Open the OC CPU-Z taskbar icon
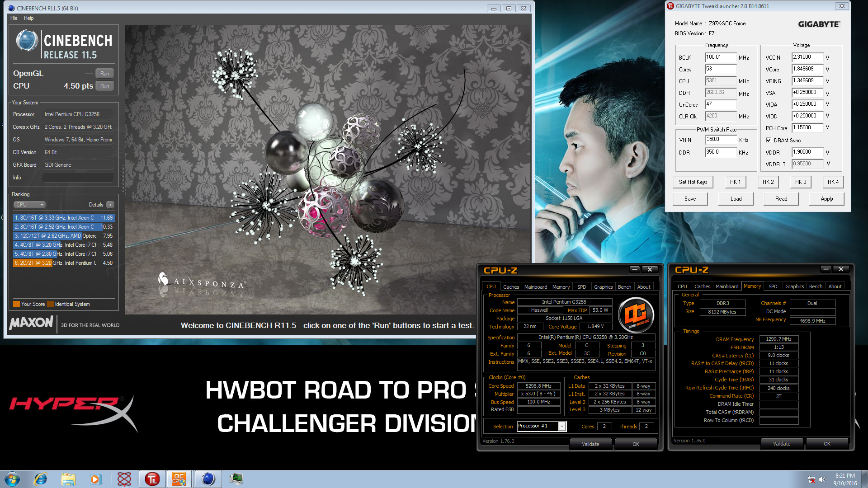This screenshot has height=488, width=868. coord(179,479)
